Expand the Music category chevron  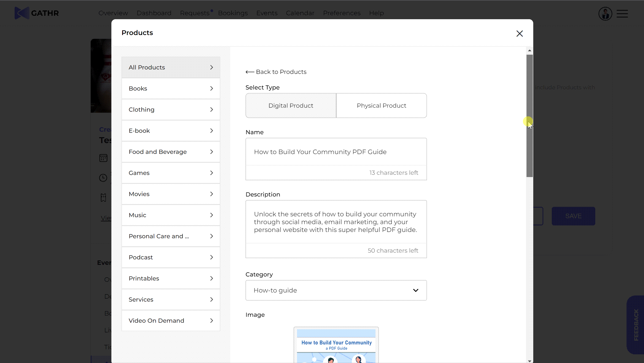click(212, 215)
